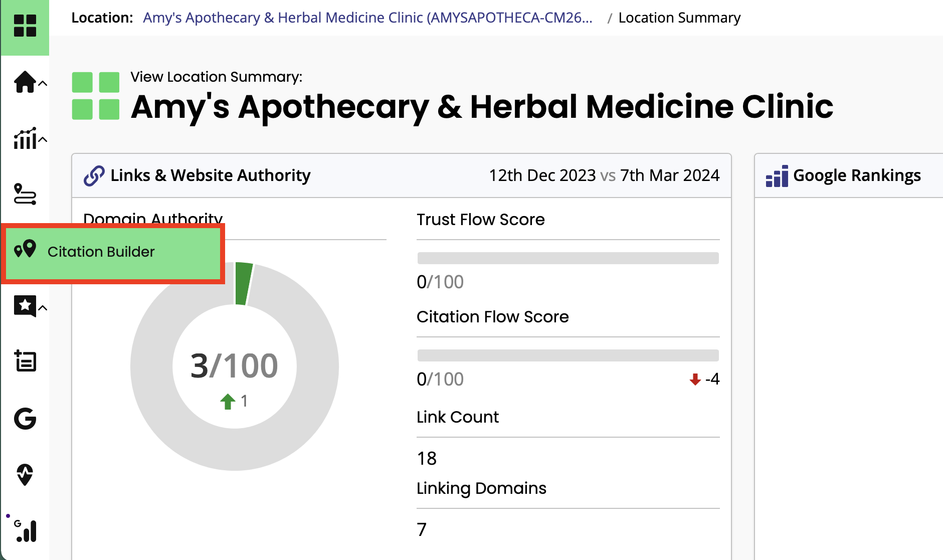Click the listings notepad icon in sidebar
943x560 pixels.
coord(25,361)
